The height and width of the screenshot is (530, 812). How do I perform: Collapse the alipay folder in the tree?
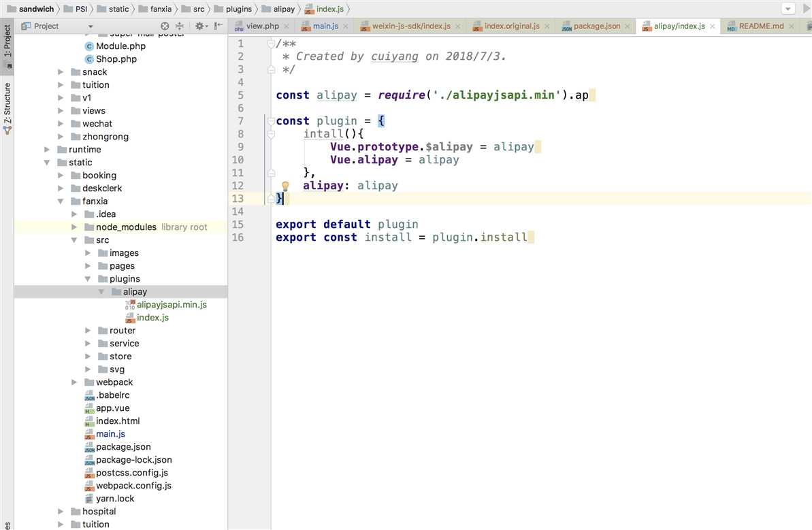click(x=101, y=292)
